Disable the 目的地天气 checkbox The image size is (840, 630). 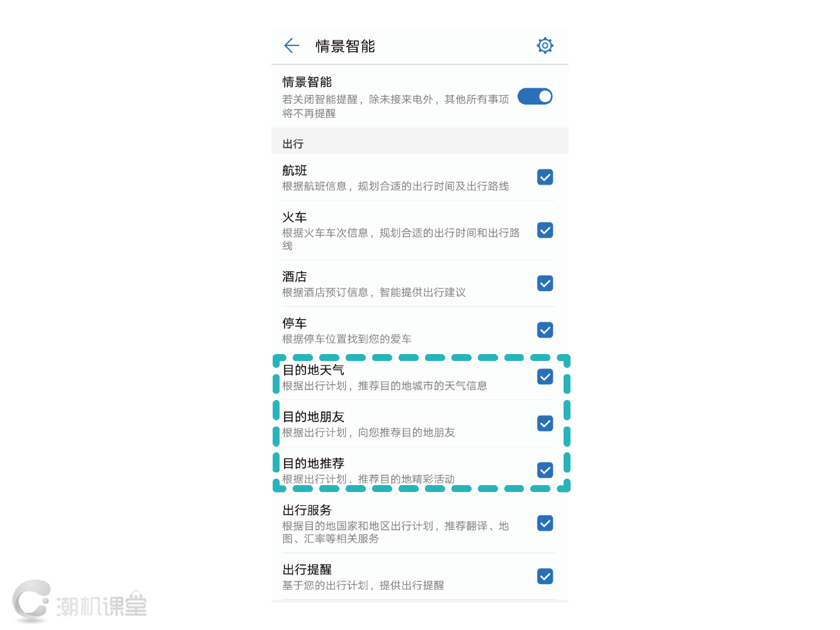(x=545, y=377)
